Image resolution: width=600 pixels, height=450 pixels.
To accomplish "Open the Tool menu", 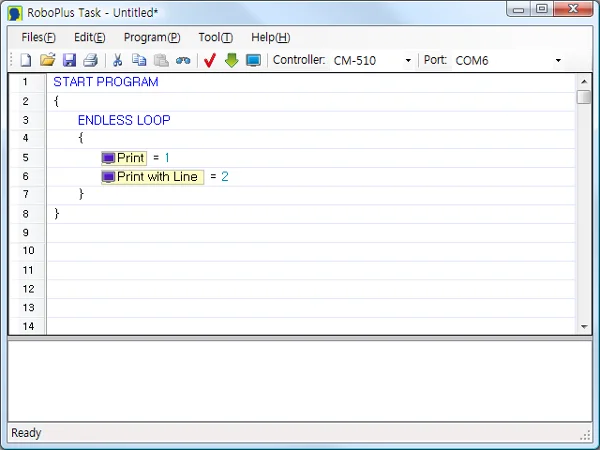I will [x=215, y=38].
